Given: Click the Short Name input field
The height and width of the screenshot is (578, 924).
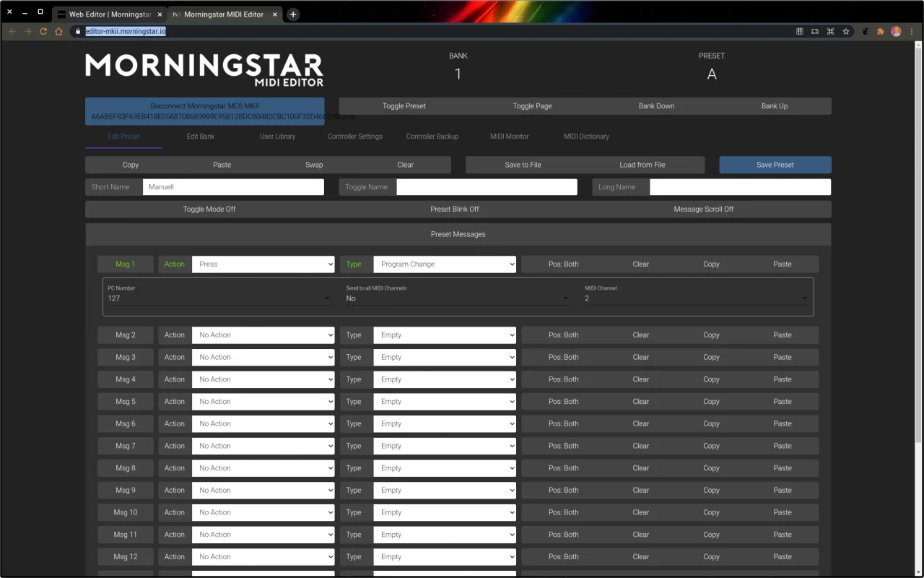Looking at the screenshot, I should tap(233, 187).
